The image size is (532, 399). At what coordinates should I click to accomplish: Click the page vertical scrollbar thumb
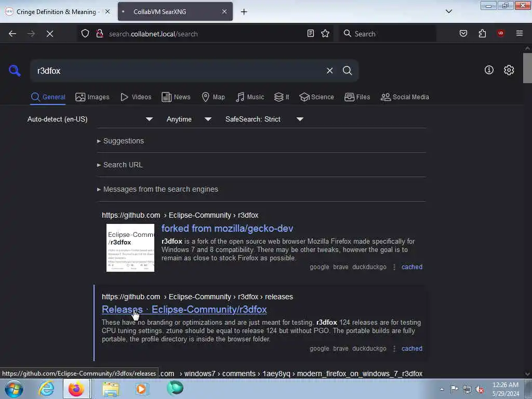click(527, 68)
